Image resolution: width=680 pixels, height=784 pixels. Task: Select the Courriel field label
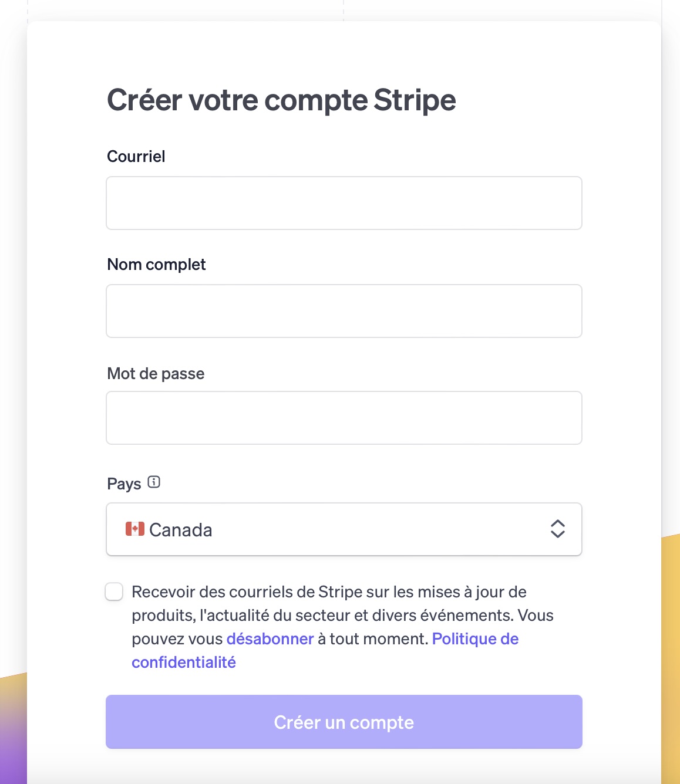pos(136,156)
